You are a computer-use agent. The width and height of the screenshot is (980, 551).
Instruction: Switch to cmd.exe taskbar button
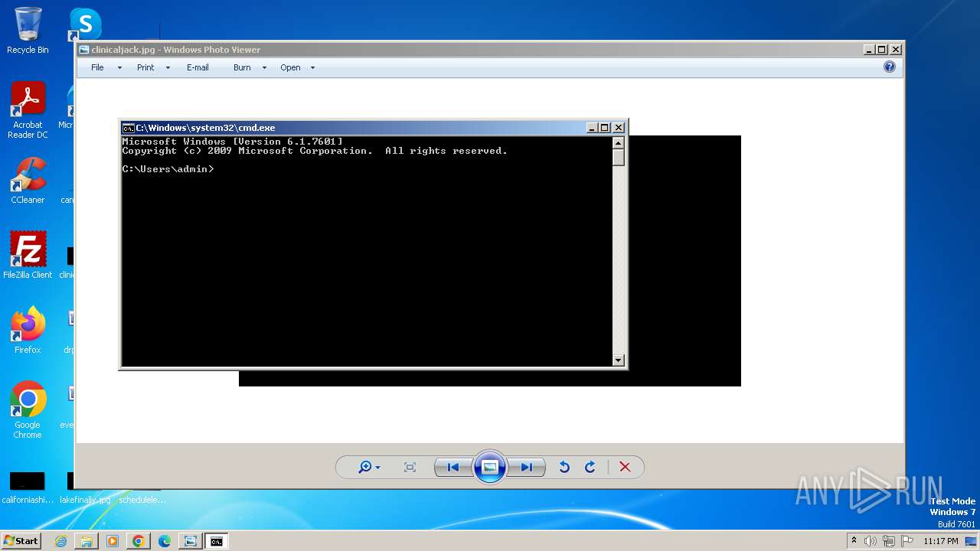point(217,541)
